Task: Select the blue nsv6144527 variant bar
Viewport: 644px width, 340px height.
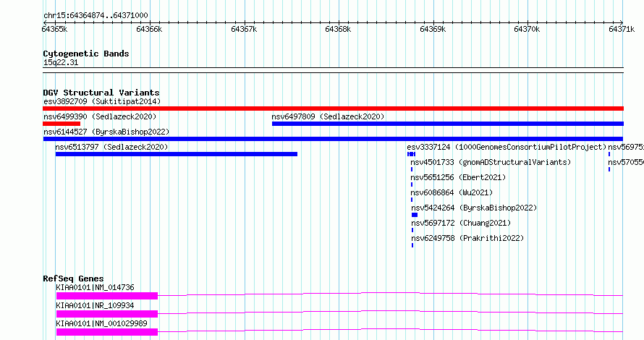Action: tap(333, 139)
